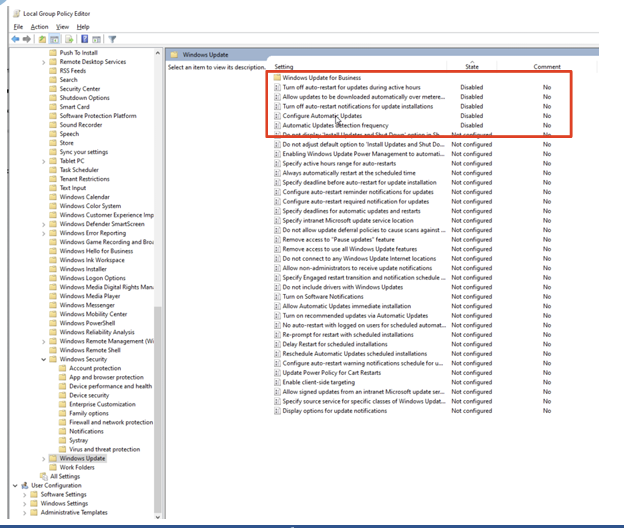Toggle the Show/Hide Console Tree toolbar icon
624x528 pixels.
pyautogui.click(x=55, y=39)
